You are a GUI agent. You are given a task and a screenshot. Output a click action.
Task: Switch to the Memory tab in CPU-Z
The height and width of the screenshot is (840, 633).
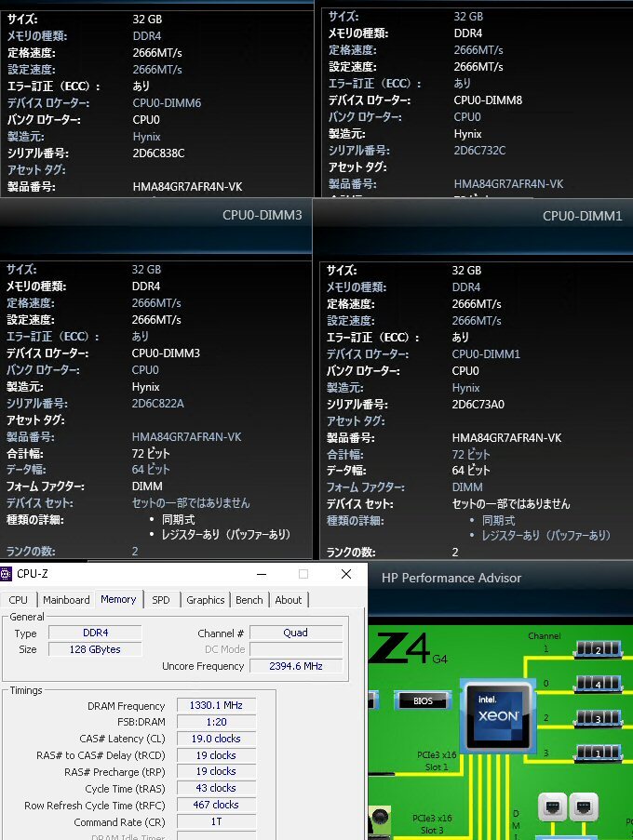coord(118,599)
